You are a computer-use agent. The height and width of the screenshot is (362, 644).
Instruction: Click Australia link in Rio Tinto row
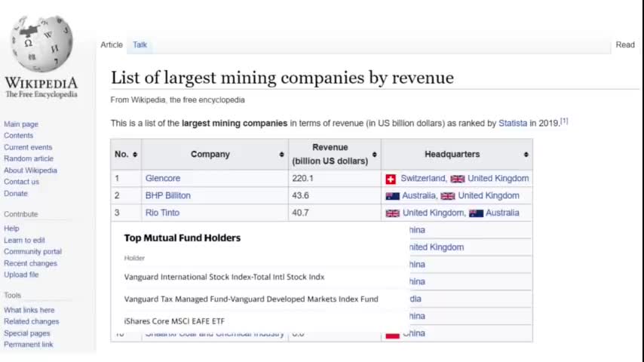tap(502, 213)
